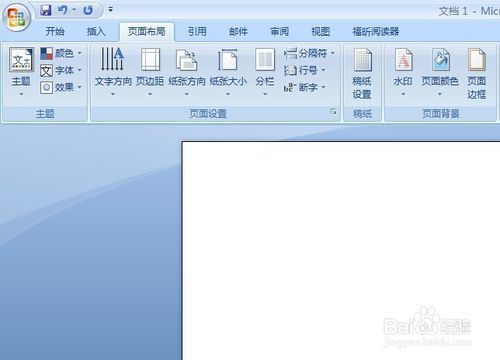
Task: Undo the last action
Action: [63, 10]
